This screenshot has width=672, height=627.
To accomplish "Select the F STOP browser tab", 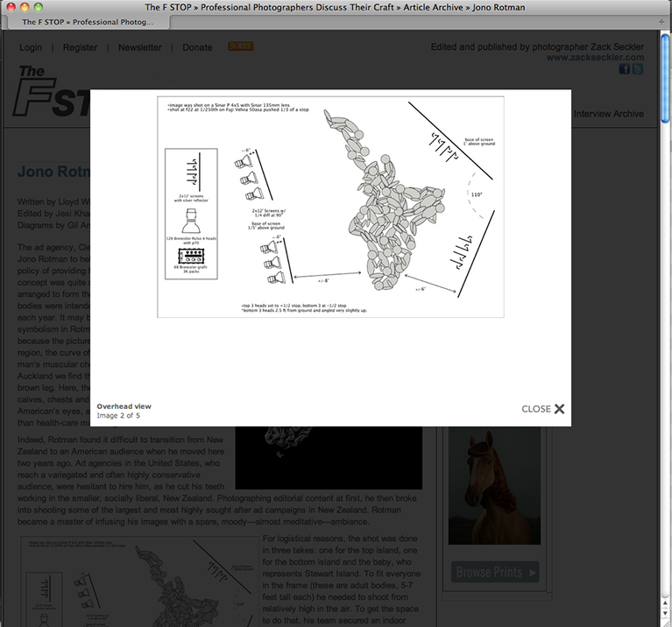I will point(88,22).
